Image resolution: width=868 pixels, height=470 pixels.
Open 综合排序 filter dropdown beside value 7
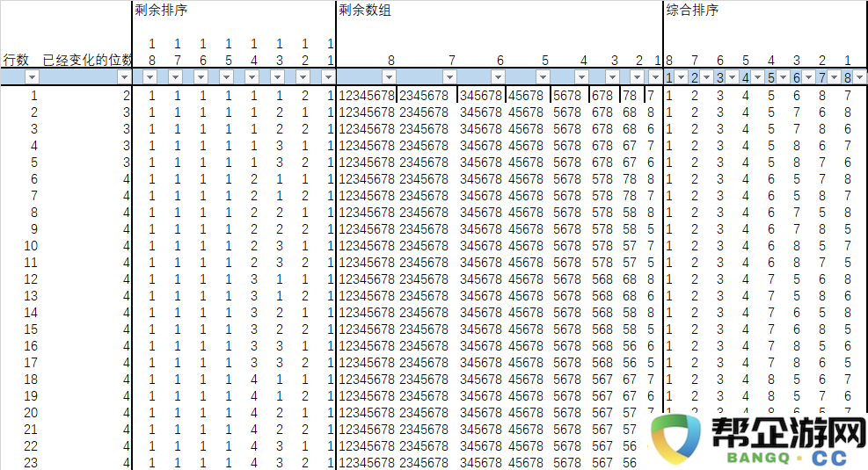(835, 77)
